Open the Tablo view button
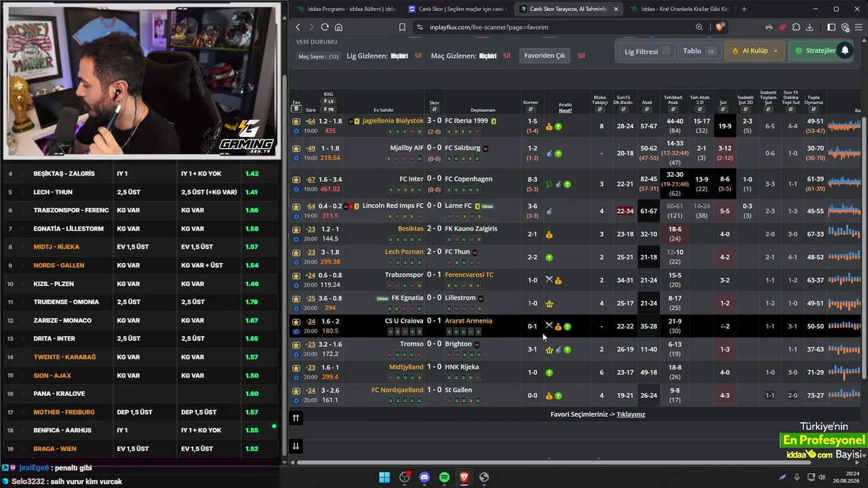This screenshot has width=868, height=488. (x=699, y=51)
